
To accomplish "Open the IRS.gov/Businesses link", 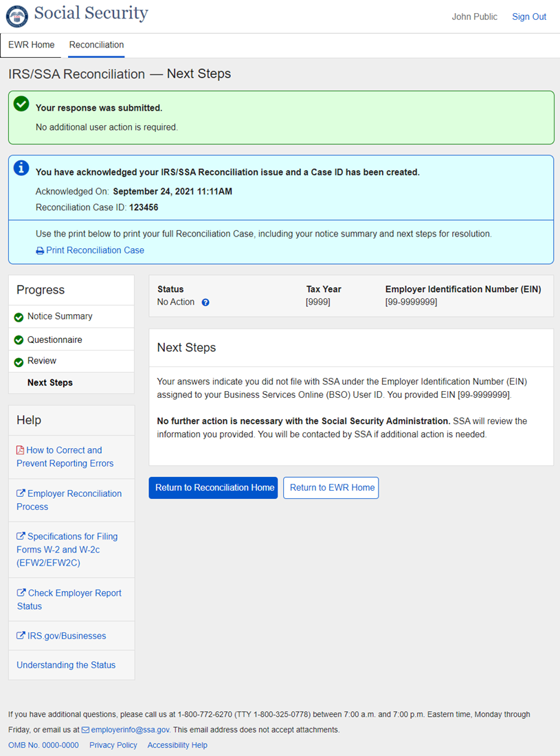I will (67, 636).
